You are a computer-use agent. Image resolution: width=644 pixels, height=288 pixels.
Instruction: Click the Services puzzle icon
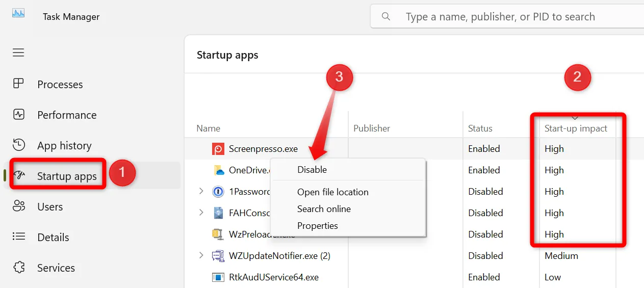click(19, 267)
